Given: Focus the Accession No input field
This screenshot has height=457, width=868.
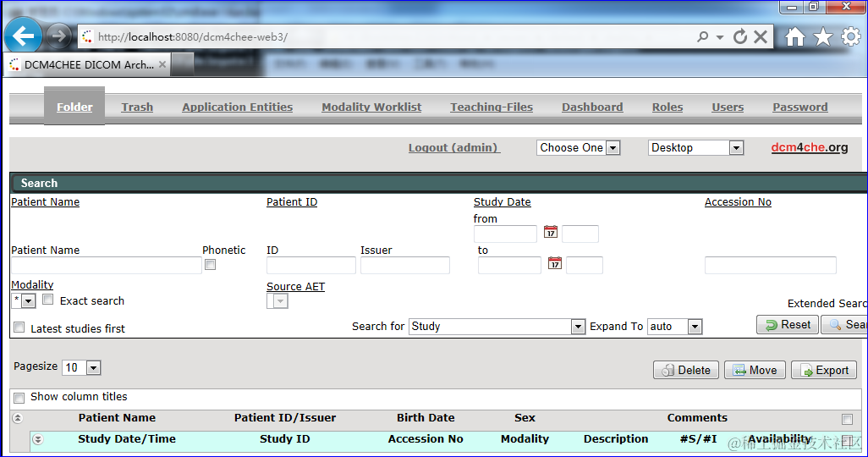Looking at the screenshot, I should [771, 266].
